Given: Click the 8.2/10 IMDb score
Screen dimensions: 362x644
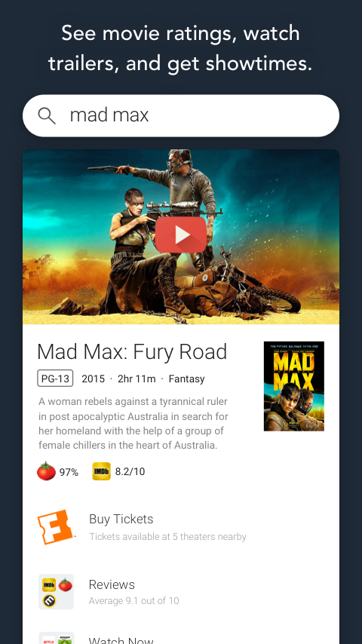Looking at the screenshot, I should pos(130,471).
